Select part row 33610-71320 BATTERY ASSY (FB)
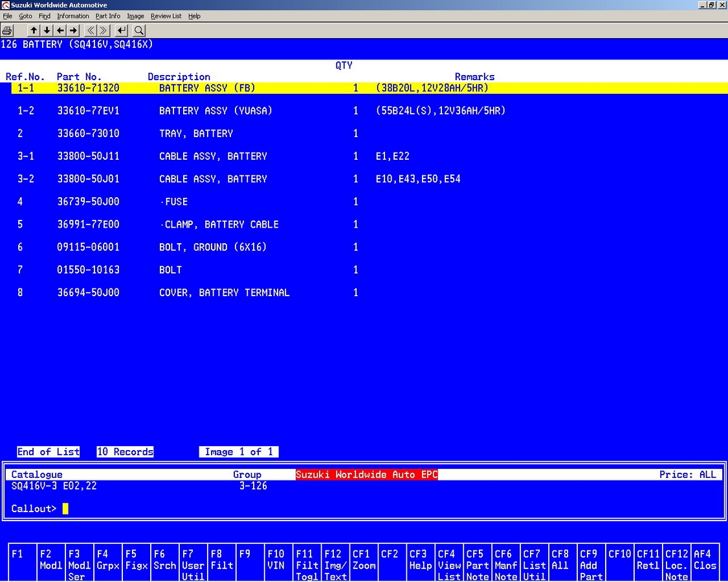 tap(370, 88)
